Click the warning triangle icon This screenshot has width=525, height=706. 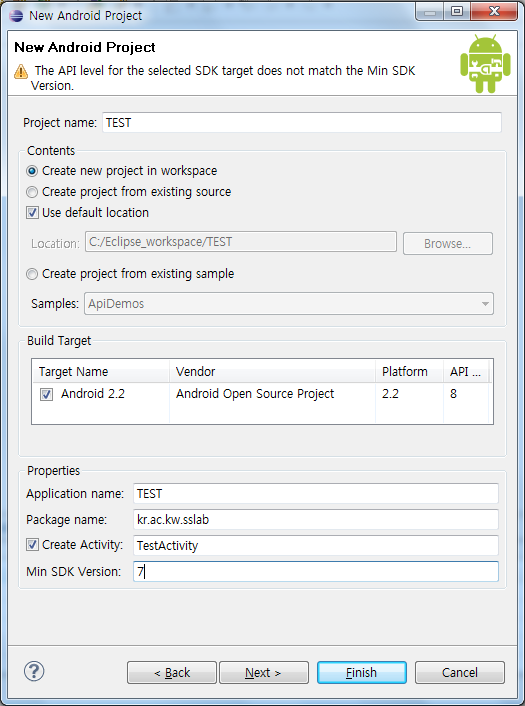(x=21, y=71)
